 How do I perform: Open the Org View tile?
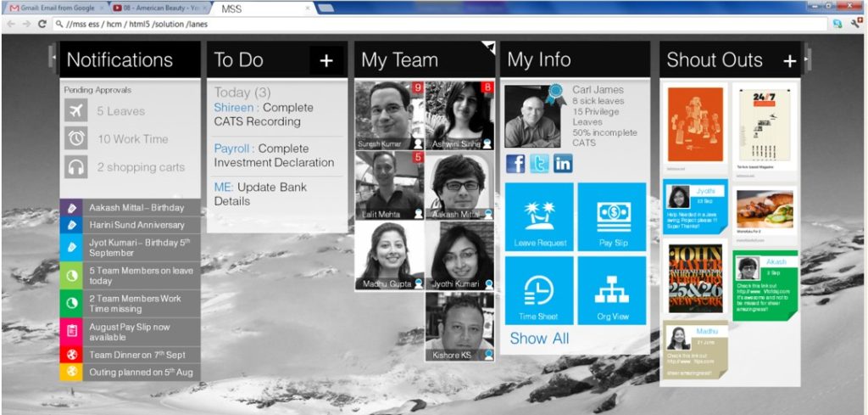612,290
